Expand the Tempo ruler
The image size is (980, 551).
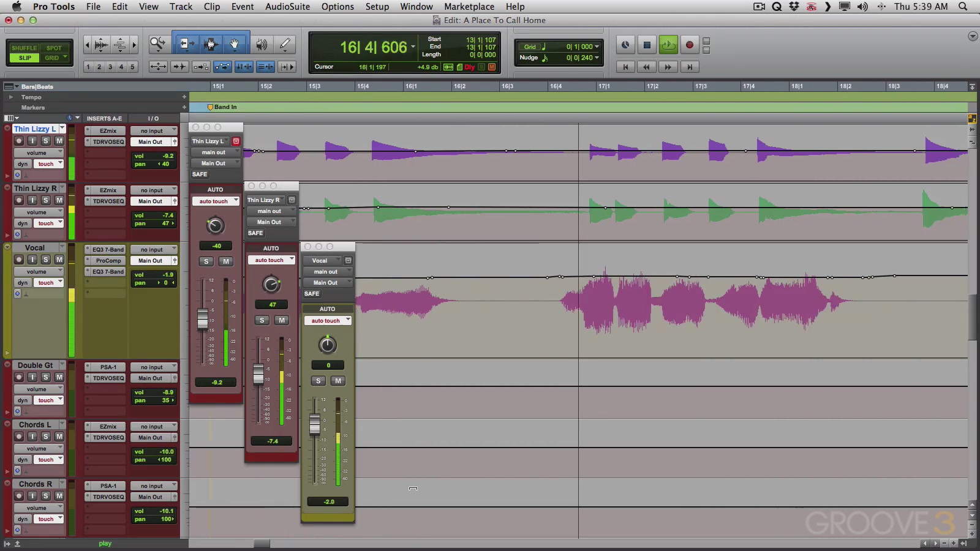pos(10,97)
